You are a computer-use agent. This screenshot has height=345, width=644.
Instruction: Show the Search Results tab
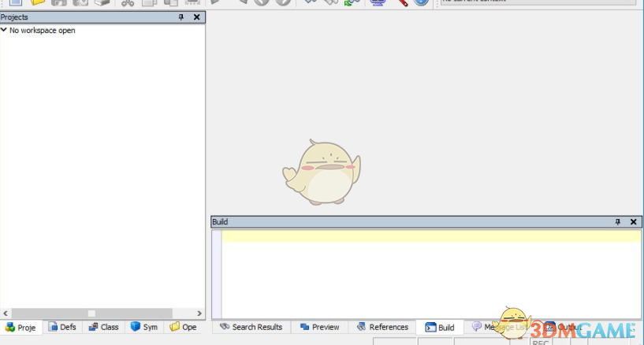pyautogui.click(x=251, y=327)
